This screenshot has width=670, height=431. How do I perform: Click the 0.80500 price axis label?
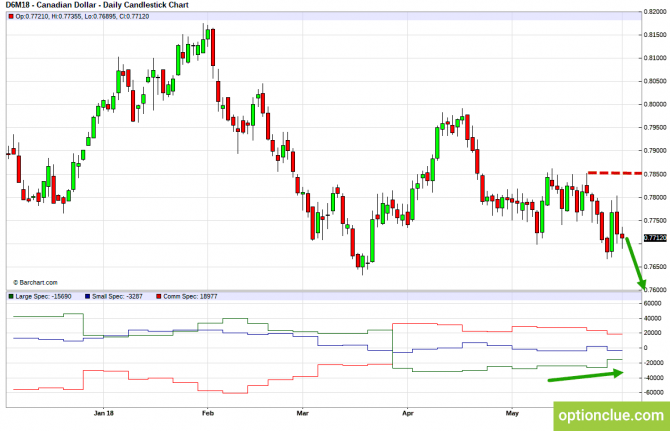[x=655, y=81]
